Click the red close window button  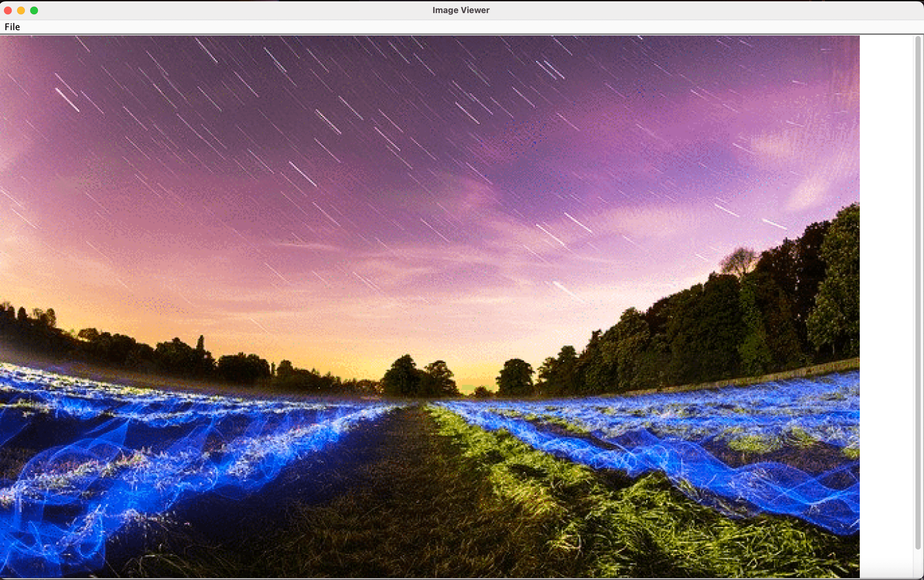click(x=8, y=10)
